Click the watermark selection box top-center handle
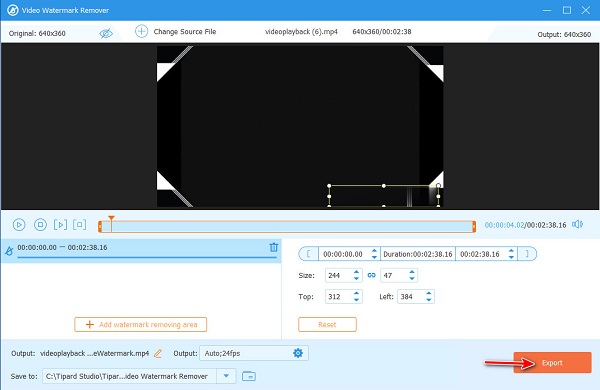The width and height of the screenshot is (600, 390). [x=384, y=186]
